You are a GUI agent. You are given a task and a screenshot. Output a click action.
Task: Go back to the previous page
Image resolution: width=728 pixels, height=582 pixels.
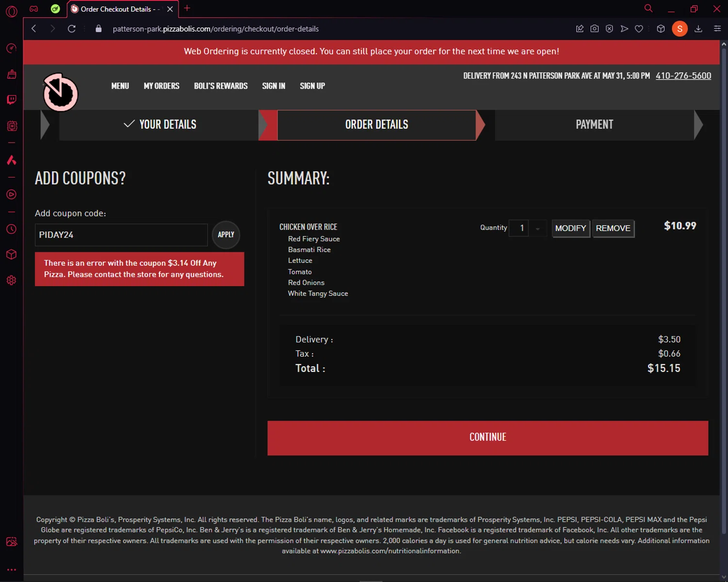34,29
